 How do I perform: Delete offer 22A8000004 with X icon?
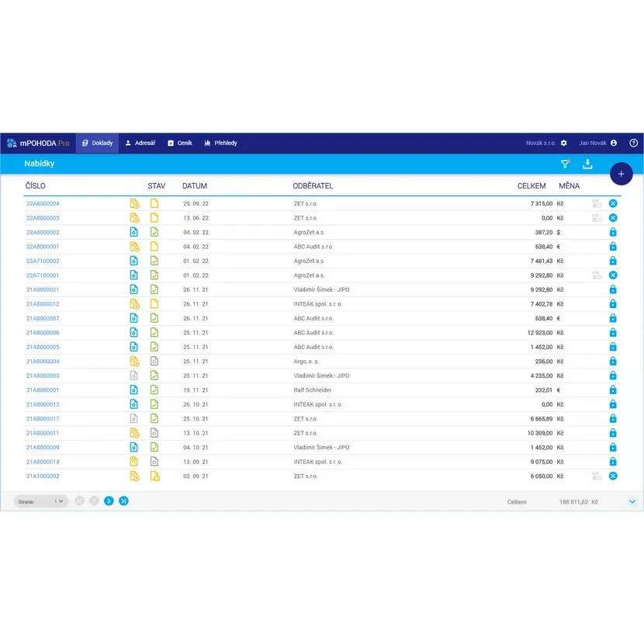(x=613, y=203)
